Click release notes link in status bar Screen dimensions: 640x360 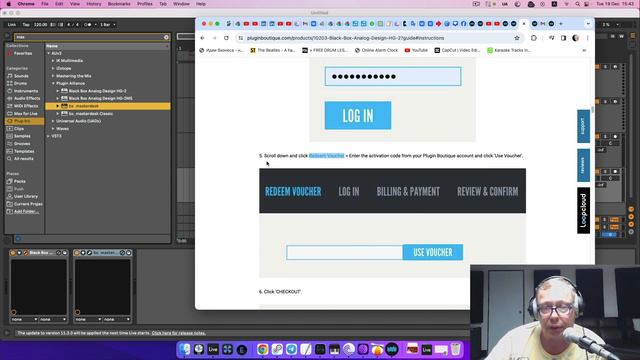(x=179, y=333)
